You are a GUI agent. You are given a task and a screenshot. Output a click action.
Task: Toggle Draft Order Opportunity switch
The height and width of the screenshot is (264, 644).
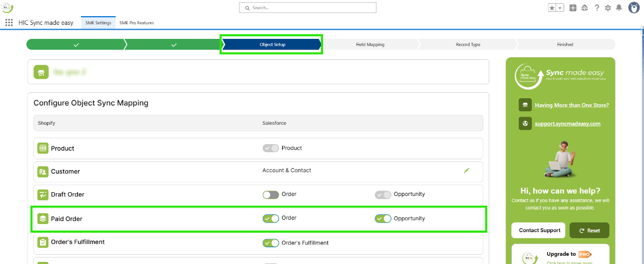[x=383, y=194]
